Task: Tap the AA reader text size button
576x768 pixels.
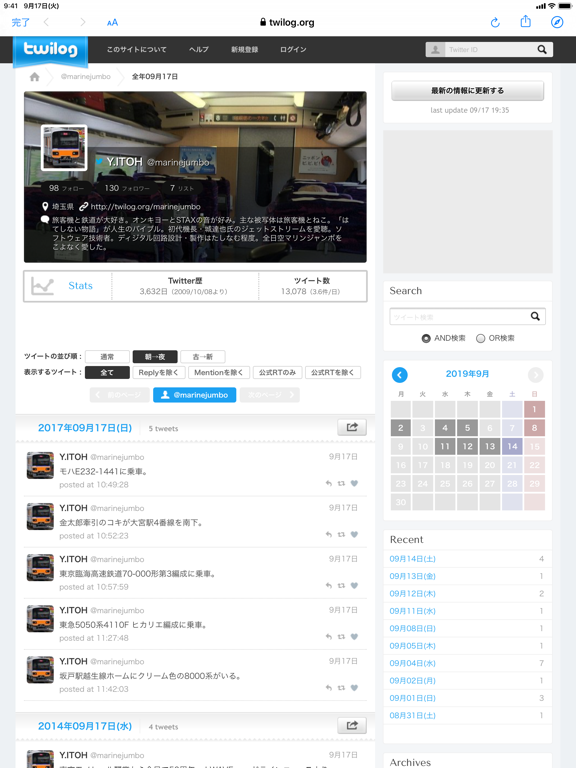Action: [112, 23]
